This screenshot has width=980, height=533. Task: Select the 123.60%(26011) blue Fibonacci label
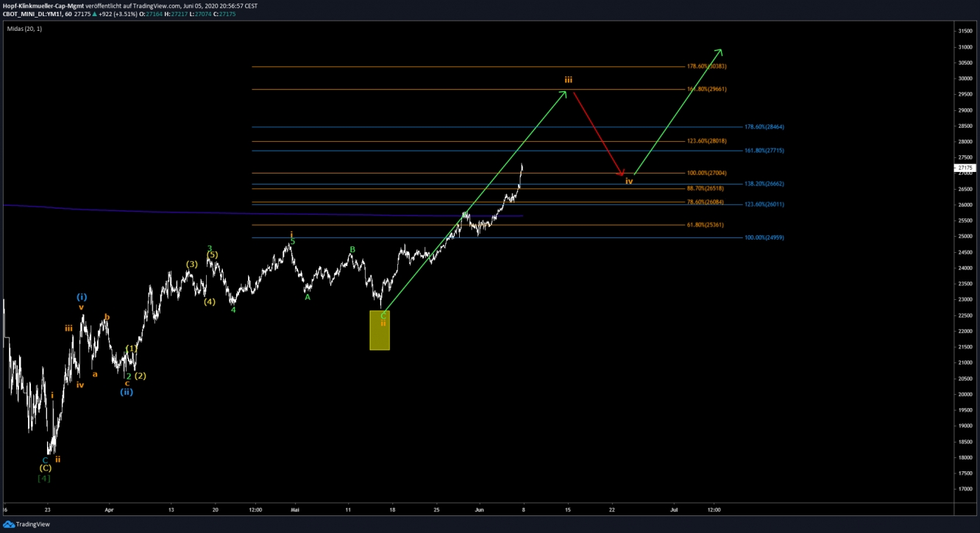pyautogui.click(x=764, y=204)
